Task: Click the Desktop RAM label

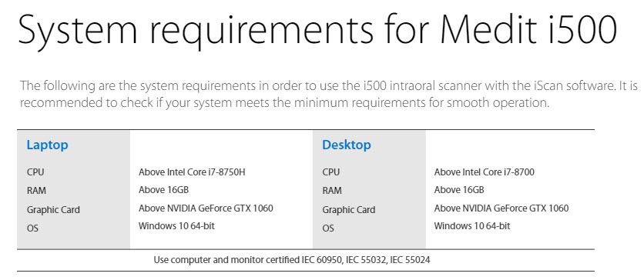Action: [332, 191]
